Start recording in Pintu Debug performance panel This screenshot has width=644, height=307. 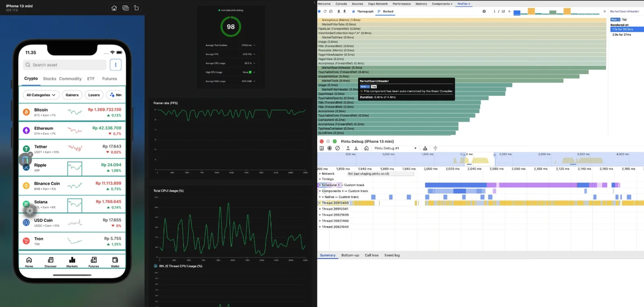[329, 148]
